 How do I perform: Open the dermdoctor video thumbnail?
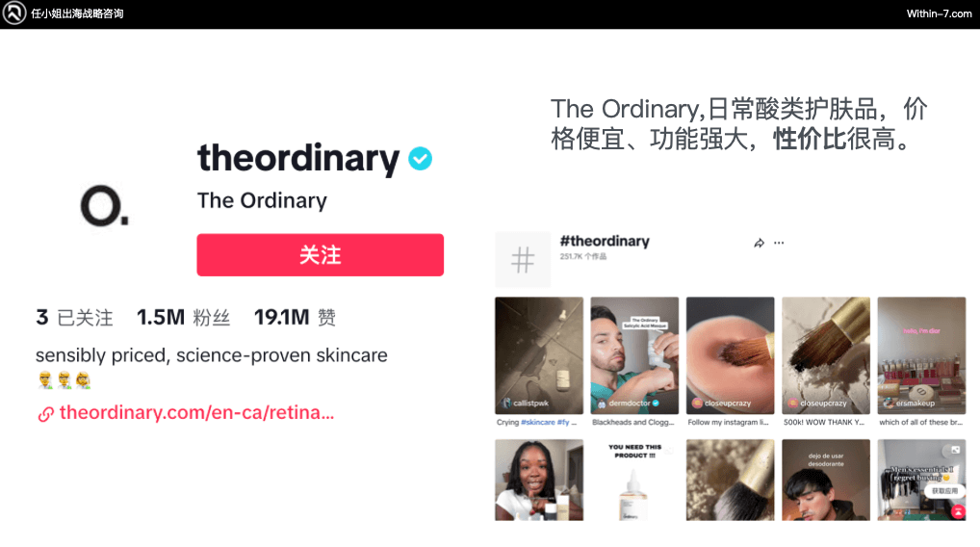pyautogui.click(x=634, y=355)
